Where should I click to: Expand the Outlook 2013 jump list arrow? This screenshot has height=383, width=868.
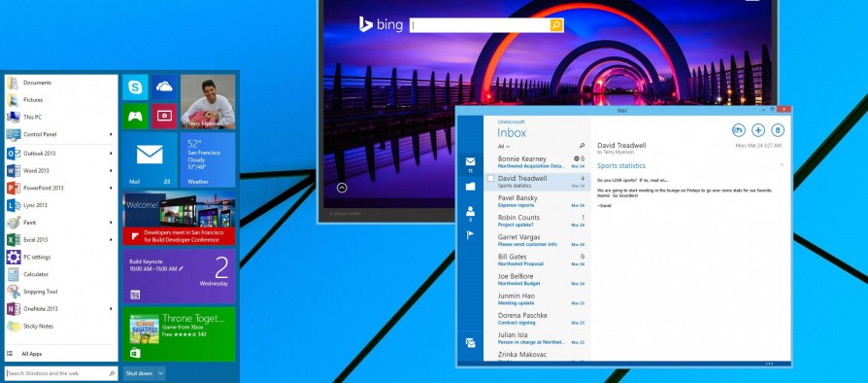[x=111, y=154]
